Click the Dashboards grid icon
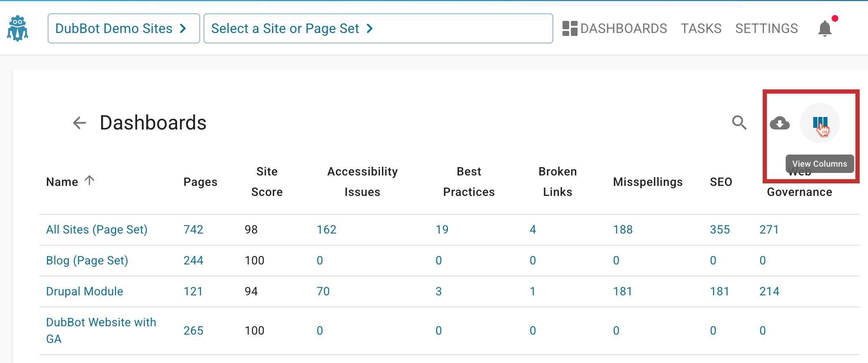The height and width of the screenshot is (363, 868). click(x=570, y=28)
